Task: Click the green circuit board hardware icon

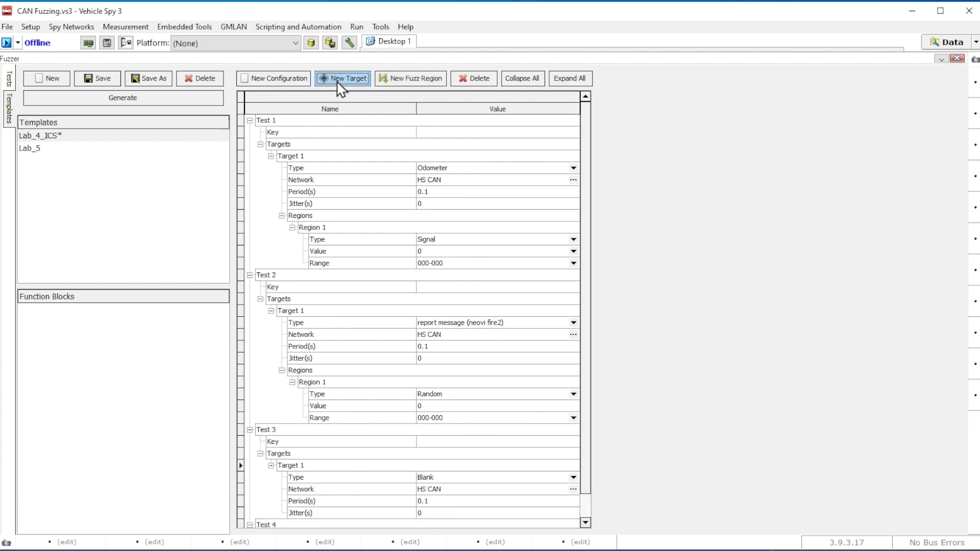Action: [x=88, y=43]
